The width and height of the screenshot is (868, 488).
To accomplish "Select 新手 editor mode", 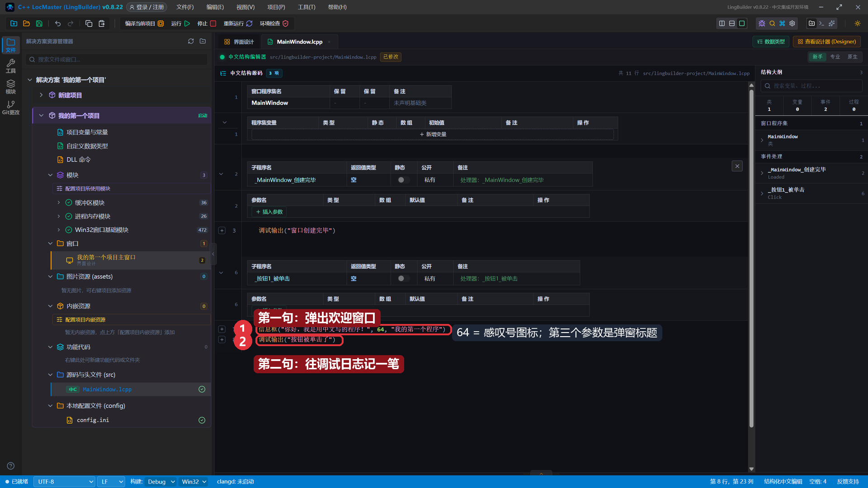I will [x=817, y=57].
